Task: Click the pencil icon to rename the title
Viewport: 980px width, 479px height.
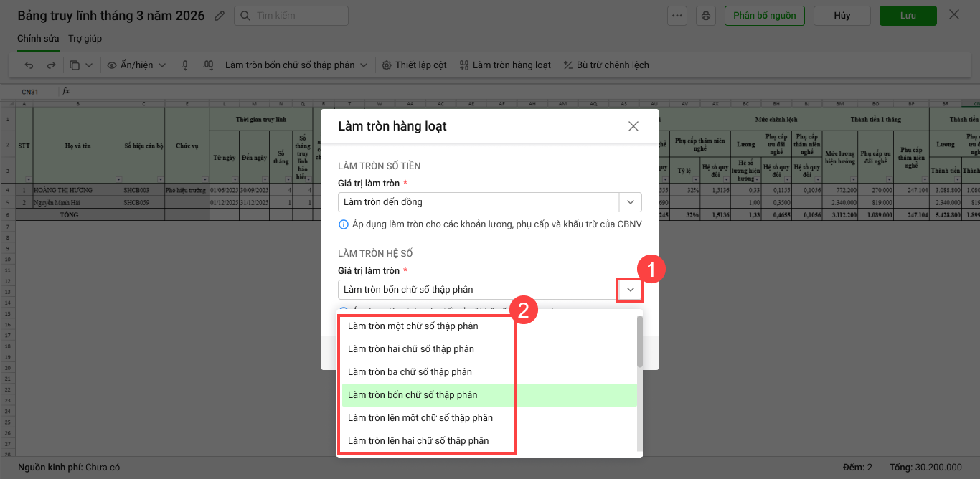Action: [220, 16]
